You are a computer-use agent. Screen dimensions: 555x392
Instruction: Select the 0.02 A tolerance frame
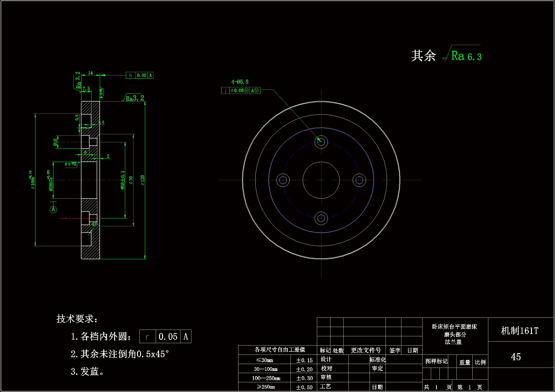(140, 75)
